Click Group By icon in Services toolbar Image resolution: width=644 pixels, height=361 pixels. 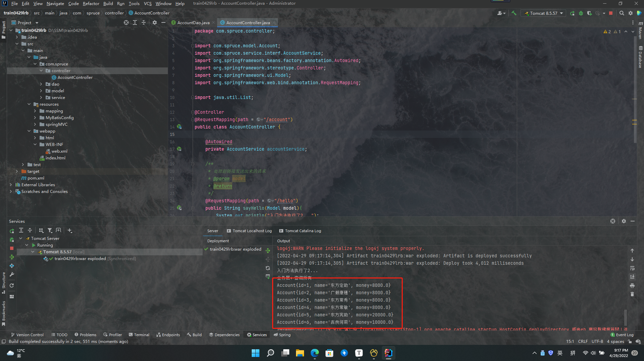41,230
